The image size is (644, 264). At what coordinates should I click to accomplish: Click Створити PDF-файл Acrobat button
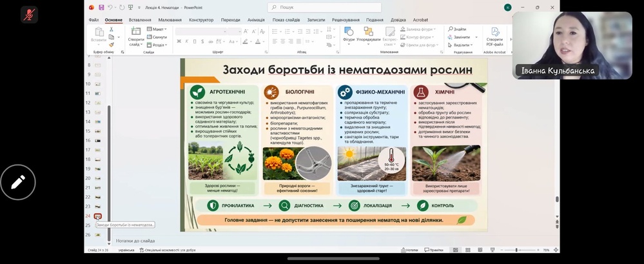click(495, 36)
